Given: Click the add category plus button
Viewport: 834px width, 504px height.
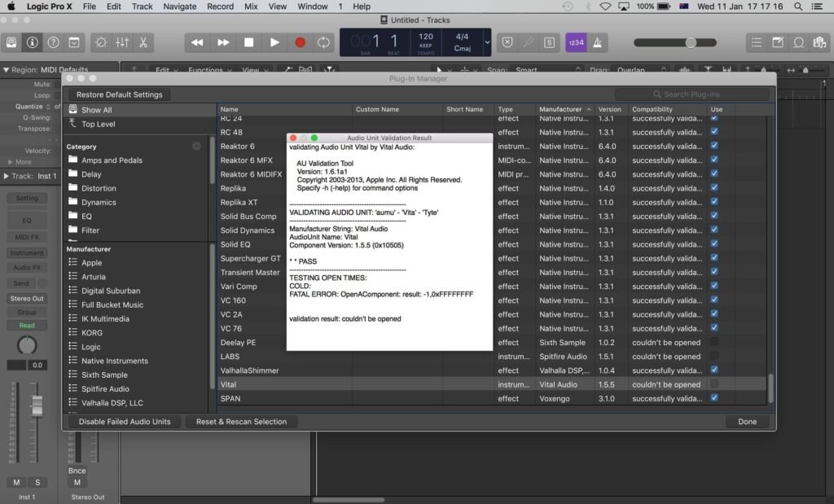Looking at the screenshot, I should (197, 147).
